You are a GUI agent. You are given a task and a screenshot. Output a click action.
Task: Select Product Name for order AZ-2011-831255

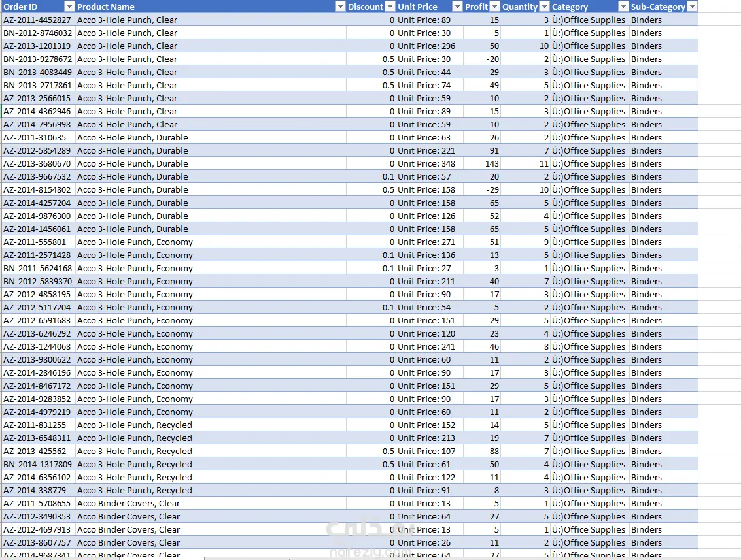click(x=211, y=425)
